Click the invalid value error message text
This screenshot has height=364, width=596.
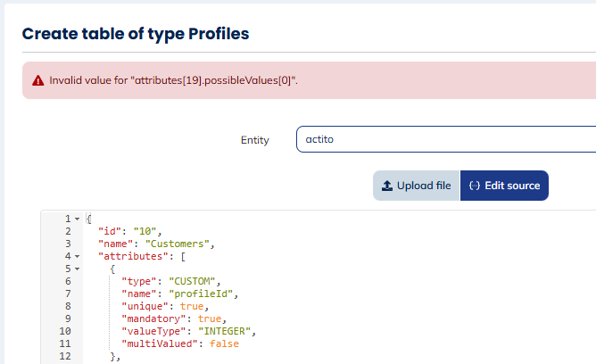click(x=173, y=80)
